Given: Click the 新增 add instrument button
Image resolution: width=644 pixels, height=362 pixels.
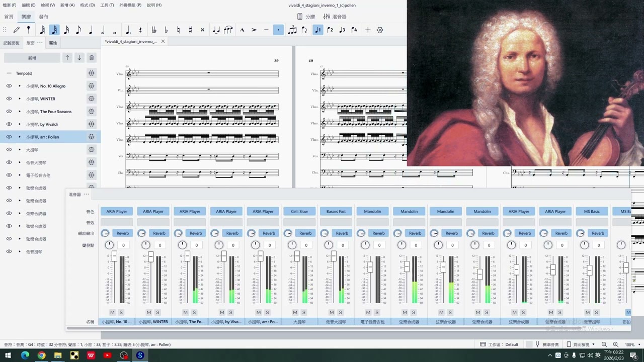Looking at the screenshot, I should (x=32, y=58).
